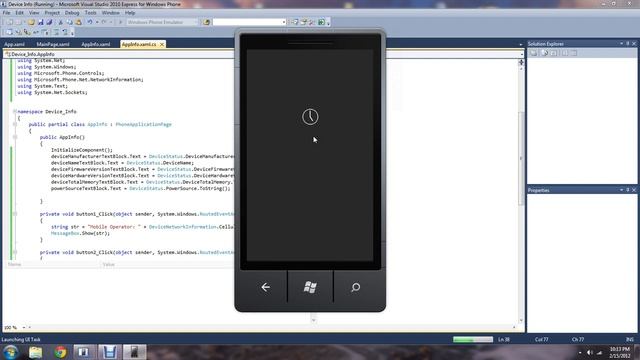Image resolution: width=640 pixels, height=360 pixels.
Task: Click the Save icon in the toolbar
Action: (x=40, y=22)
